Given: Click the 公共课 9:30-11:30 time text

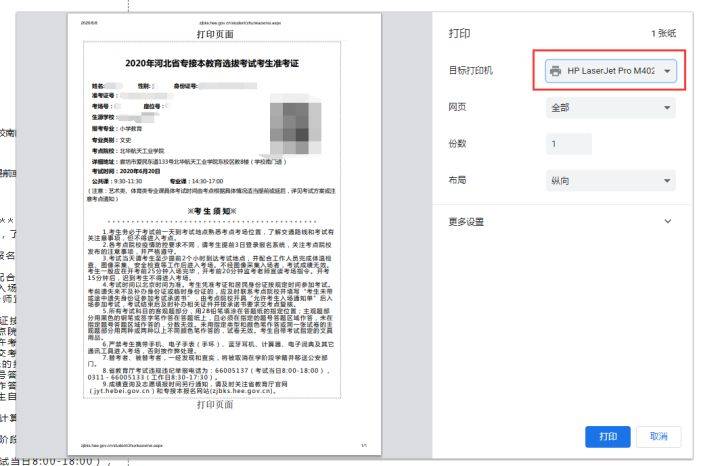Looking at the screenshot, I should 117,181.
